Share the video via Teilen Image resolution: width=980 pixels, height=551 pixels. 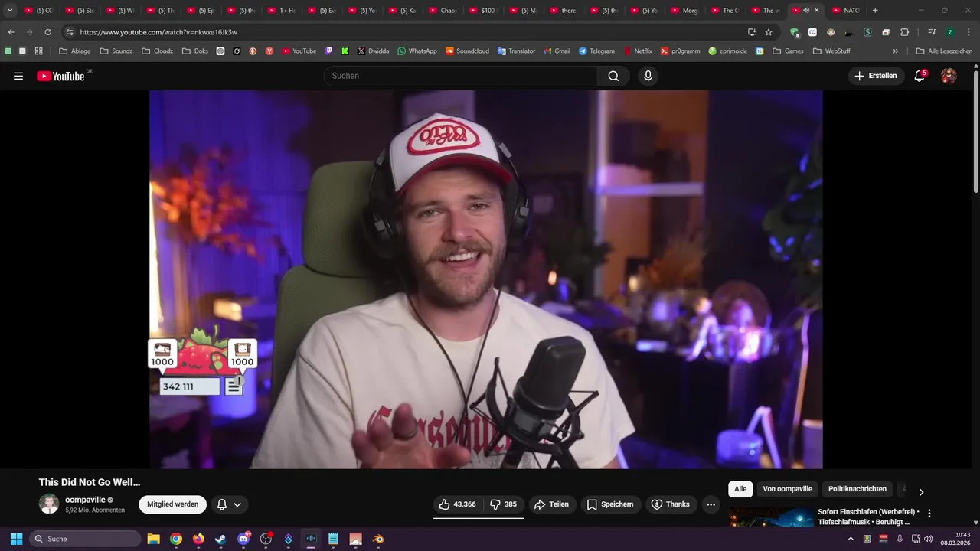(x=551, y=504)
